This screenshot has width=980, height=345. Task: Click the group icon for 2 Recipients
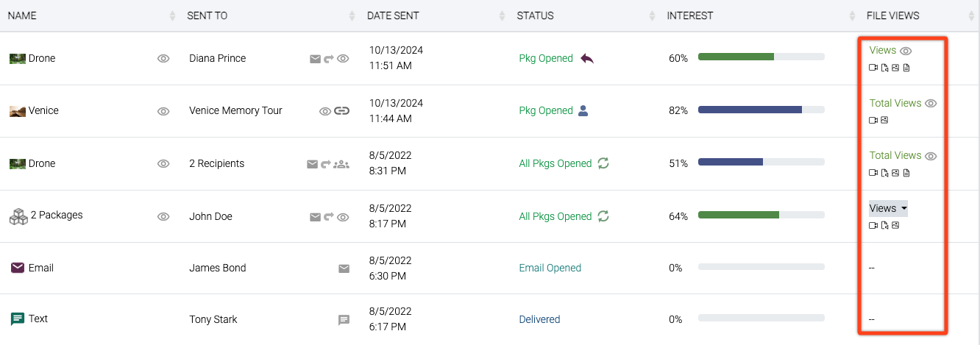[x=341, y=164]
